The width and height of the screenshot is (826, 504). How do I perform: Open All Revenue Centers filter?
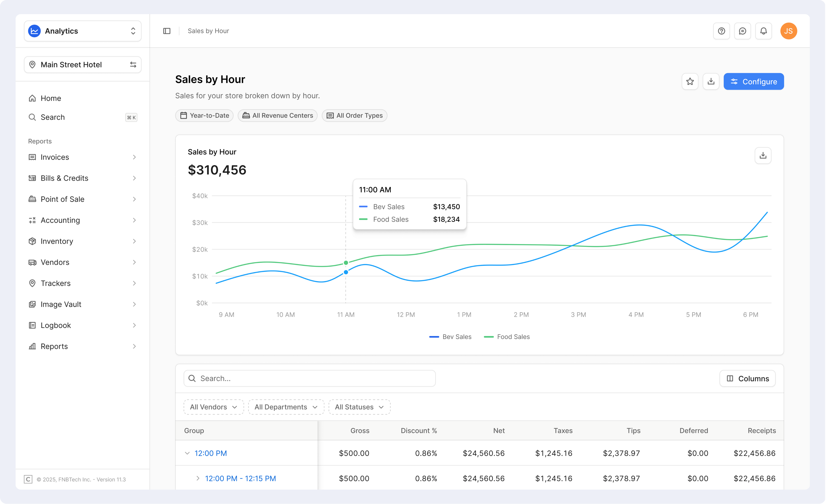pos(278,116)
